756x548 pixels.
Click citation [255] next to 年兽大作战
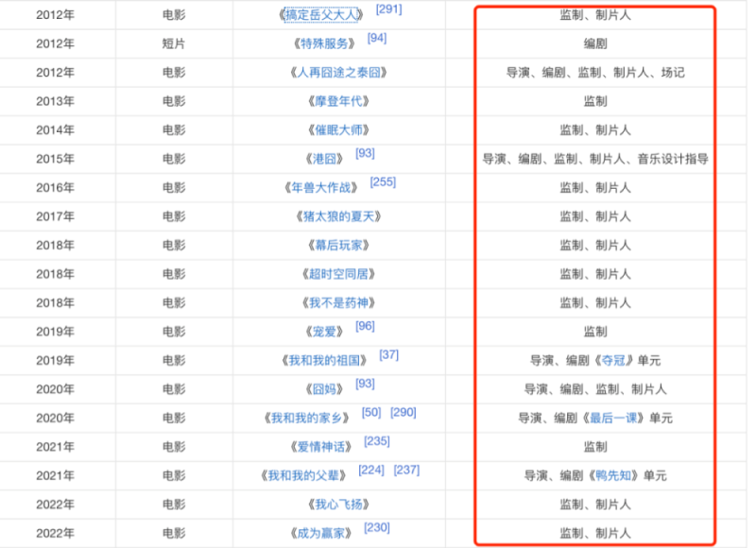pos(383,182)
